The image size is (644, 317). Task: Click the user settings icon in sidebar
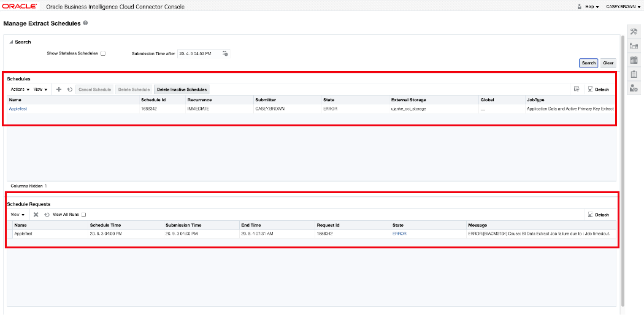[x=634, y=88]
